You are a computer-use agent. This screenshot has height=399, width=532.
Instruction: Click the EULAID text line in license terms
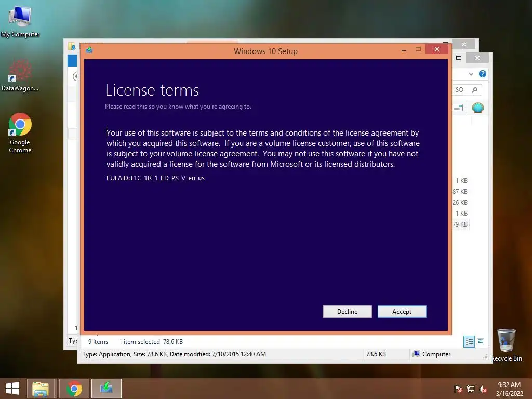tap(155, 178)
